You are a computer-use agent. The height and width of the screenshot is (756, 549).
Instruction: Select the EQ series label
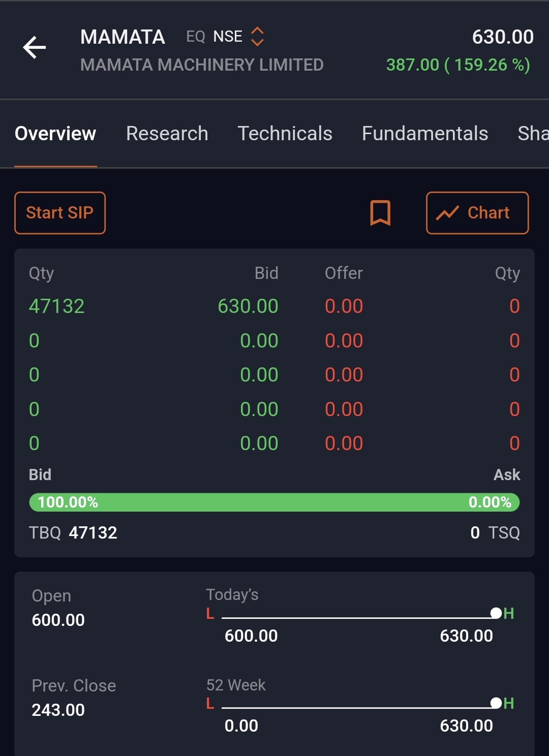coord(196,37)
